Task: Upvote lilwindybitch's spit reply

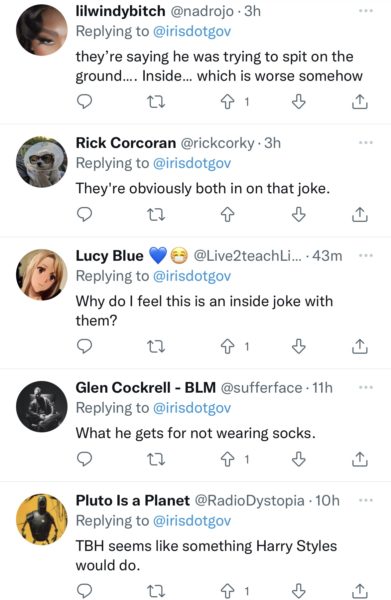Action: click(x=228, y=102)
